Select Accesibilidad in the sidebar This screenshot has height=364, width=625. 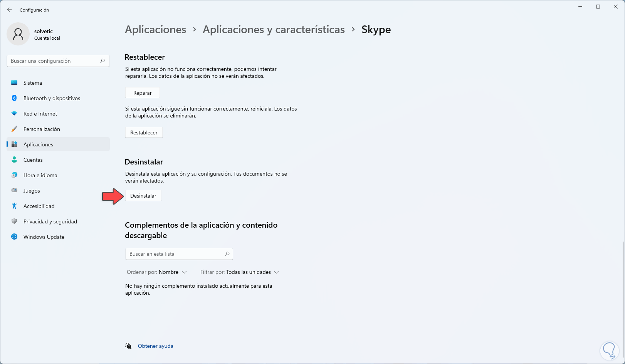tap(58, 206)
